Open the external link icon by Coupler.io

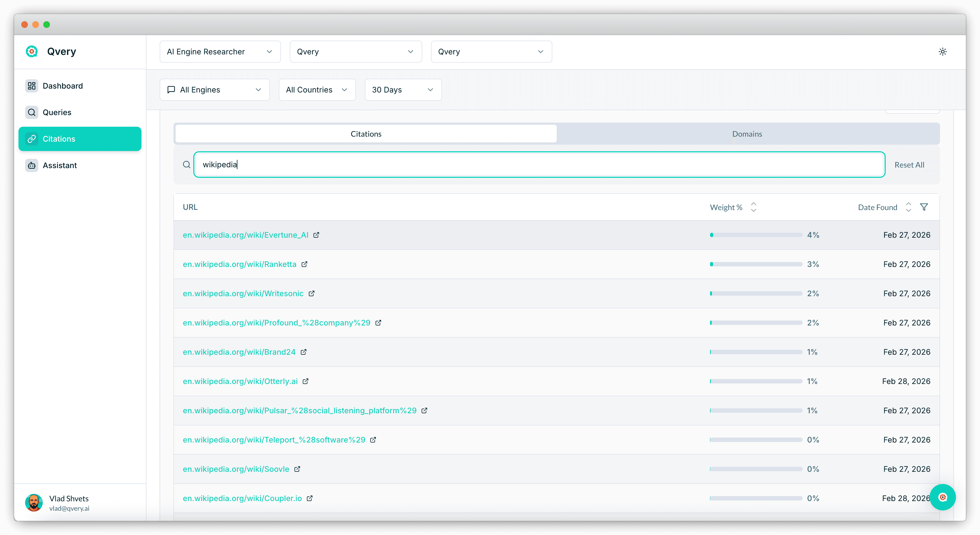point(310,498)
